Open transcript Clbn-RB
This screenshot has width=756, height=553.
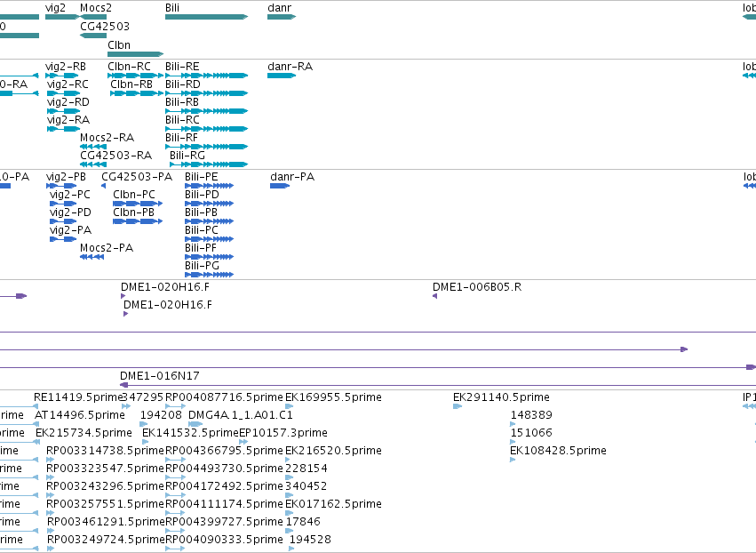(131, 84)
